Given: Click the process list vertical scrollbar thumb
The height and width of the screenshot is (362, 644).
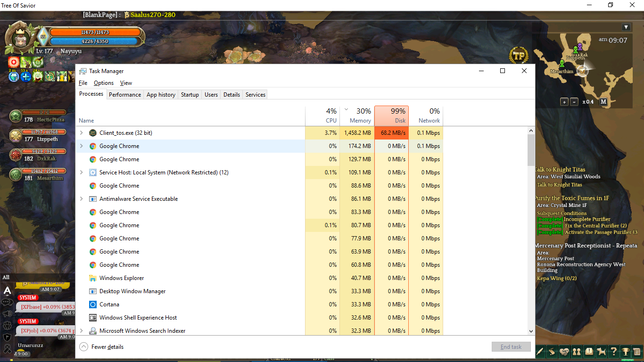Looking at the screenshot, I should tap(531, 150).
